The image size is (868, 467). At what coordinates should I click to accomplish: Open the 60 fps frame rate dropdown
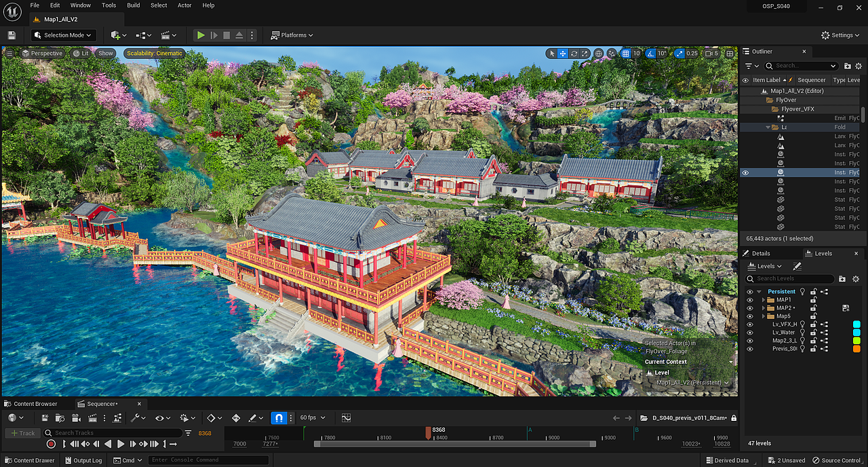pyautogui.click(x=312, y=418)
